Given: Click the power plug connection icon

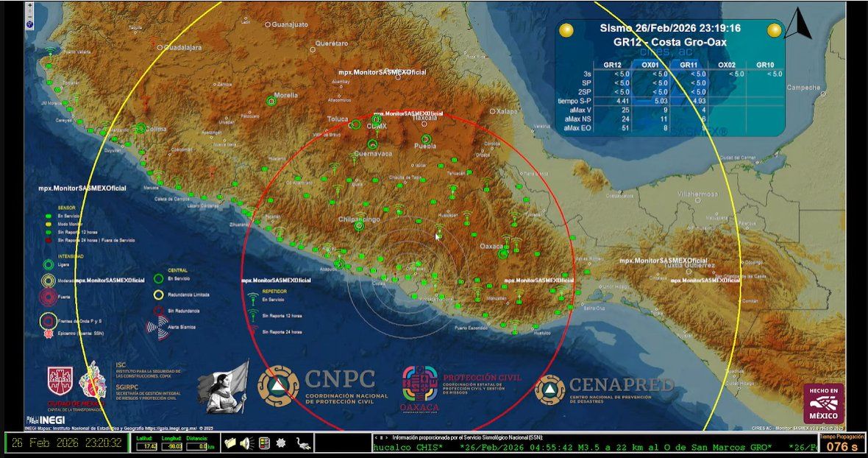Looking at the screenshot, I should [302, 443].
